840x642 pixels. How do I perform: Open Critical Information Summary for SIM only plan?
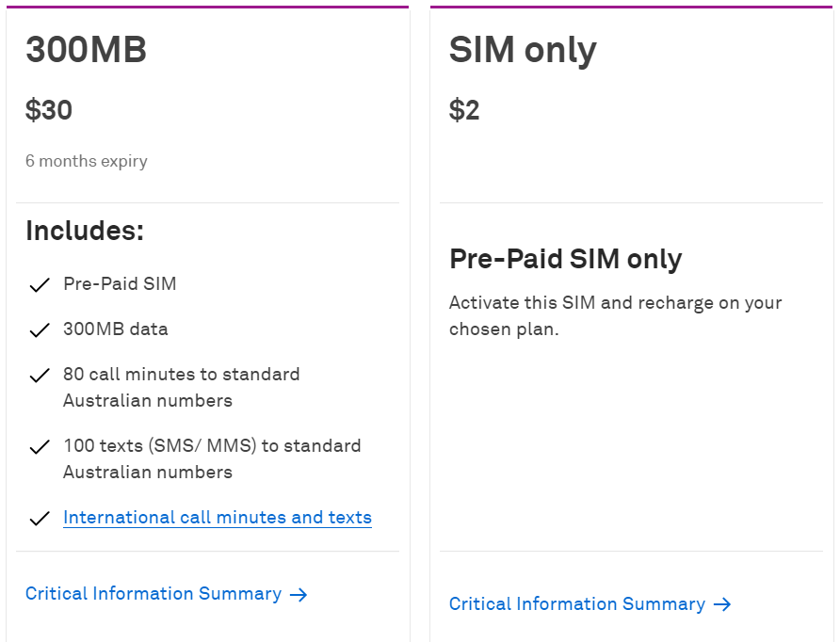577,604
